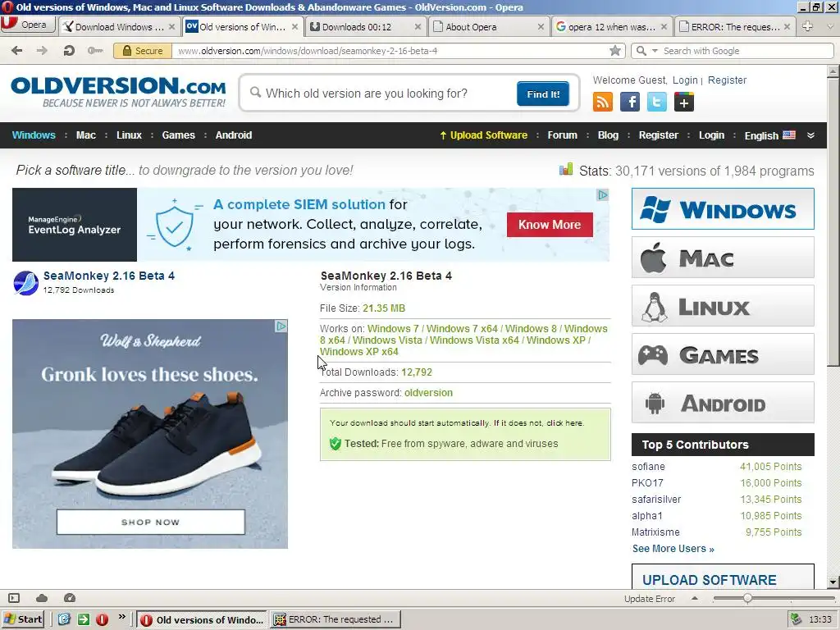Open the Games category sidebar button
The width and height of the screenshot is (840, 630).
723,354
